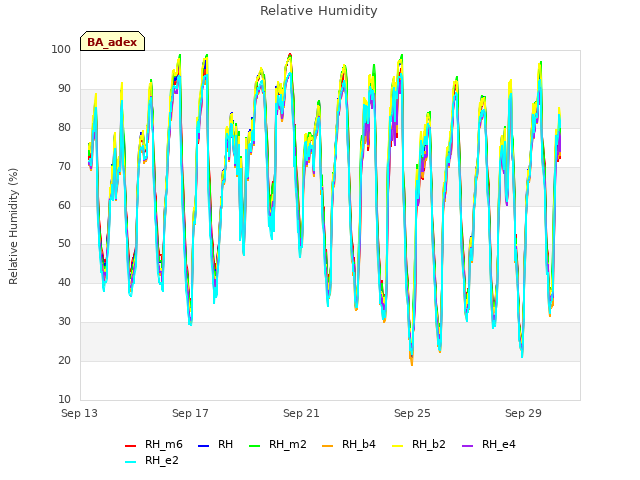Click the 10 y-axis tick label

point(64,399)
